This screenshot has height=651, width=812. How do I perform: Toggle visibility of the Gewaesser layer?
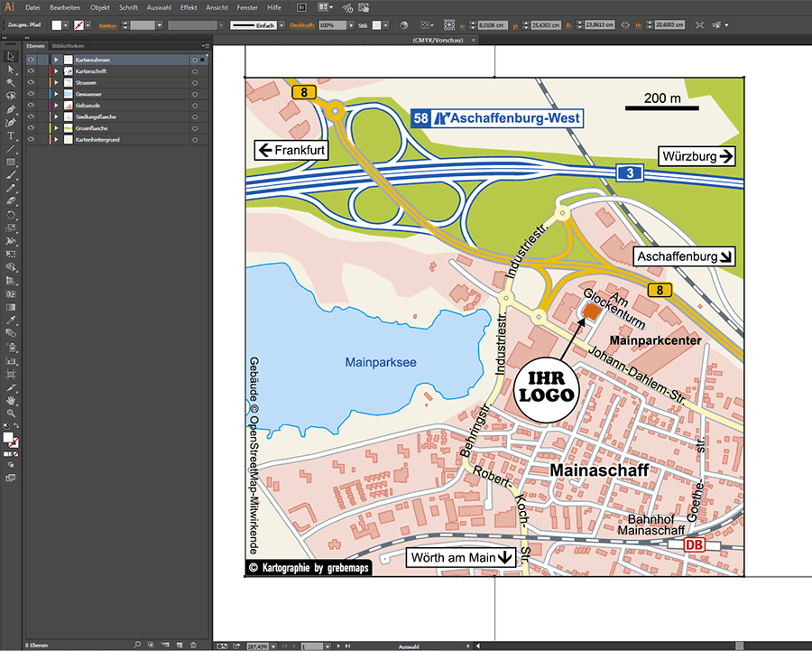coord(31,94)
